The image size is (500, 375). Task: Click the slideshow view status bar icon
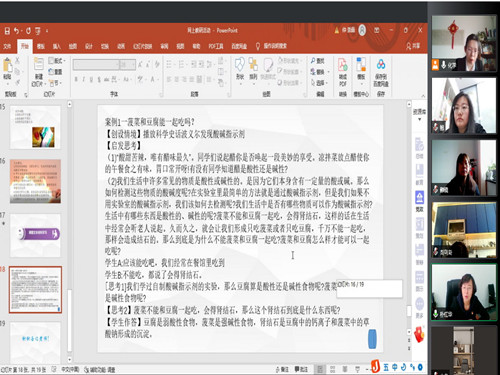pos(358,369)
